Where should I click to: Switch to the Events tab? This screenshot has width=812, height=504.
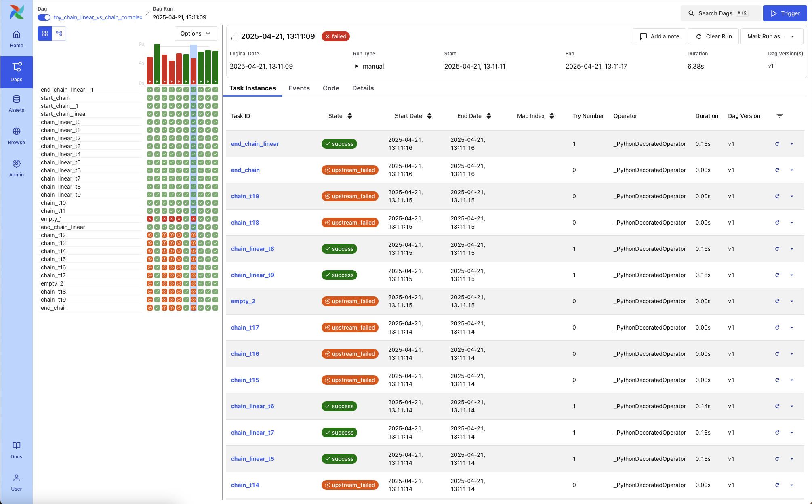click(x=299, y=88)
